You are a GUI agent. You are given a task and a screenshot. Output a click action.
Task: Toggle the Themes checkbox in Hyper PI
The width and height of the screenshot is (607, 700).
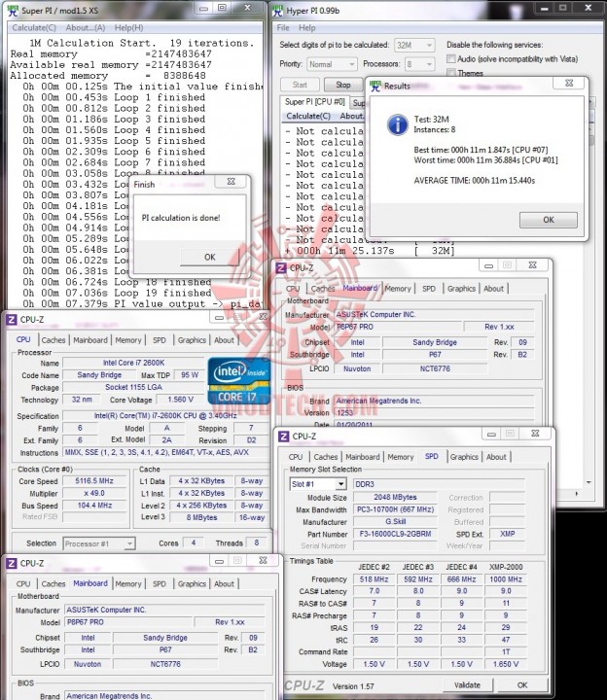pyautogui.click(x=451, y=73)
